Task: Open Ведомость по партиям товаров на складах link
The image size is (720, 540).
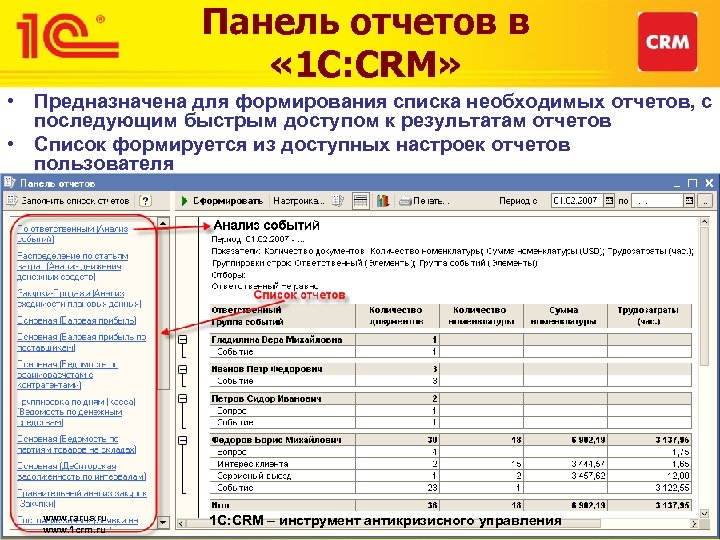Action: 76,444
